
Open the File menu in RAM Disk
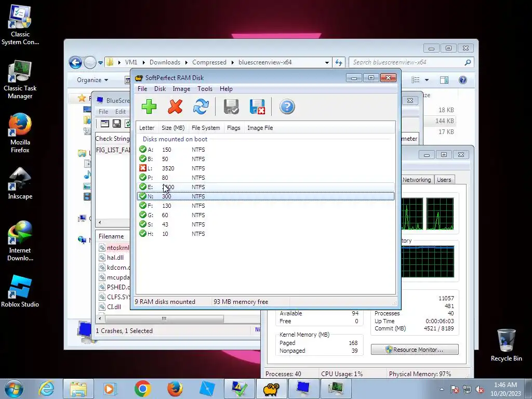tap(142, 89)
